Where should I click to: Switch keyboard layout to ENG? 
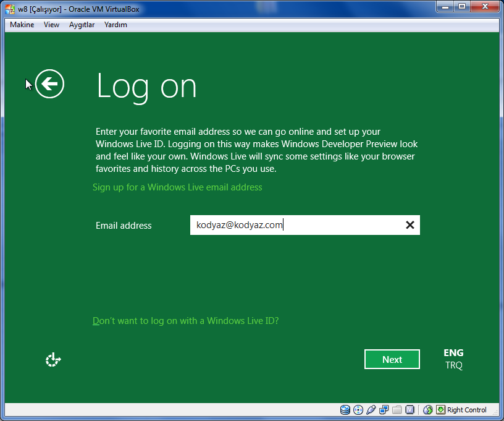click(x=453, y=353)
